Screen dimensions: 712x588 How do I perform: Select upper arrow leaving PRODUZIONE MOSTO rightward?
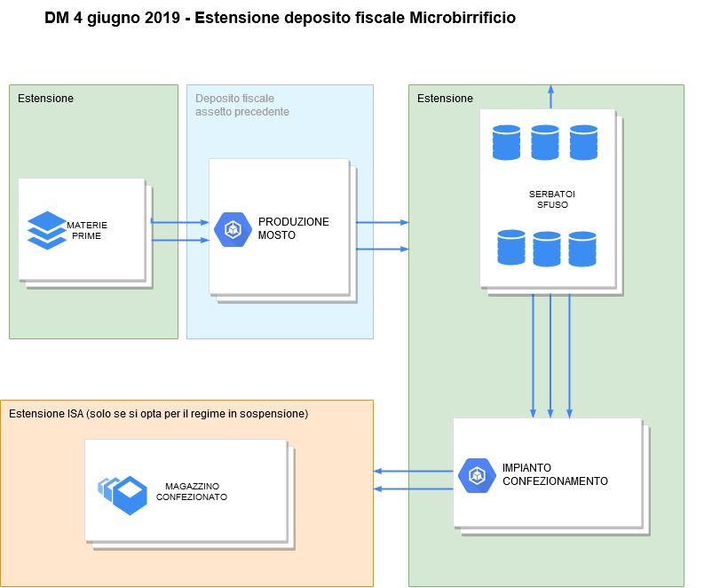coord(383,222)
